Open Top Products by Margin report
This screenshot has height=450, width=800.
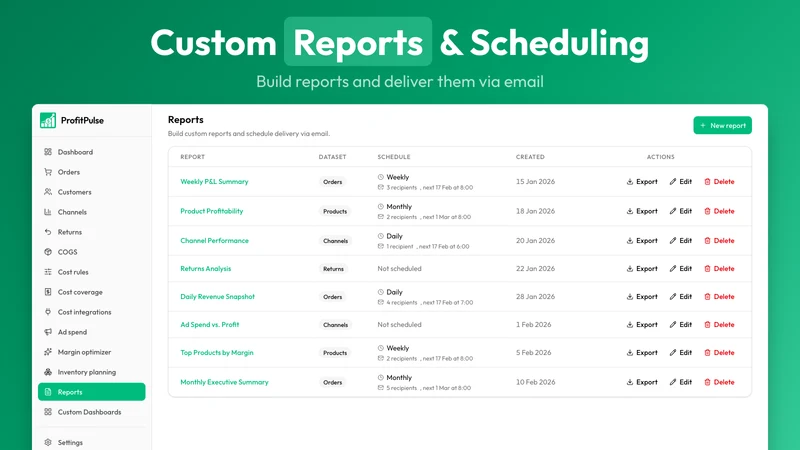(x=217, y=353)
